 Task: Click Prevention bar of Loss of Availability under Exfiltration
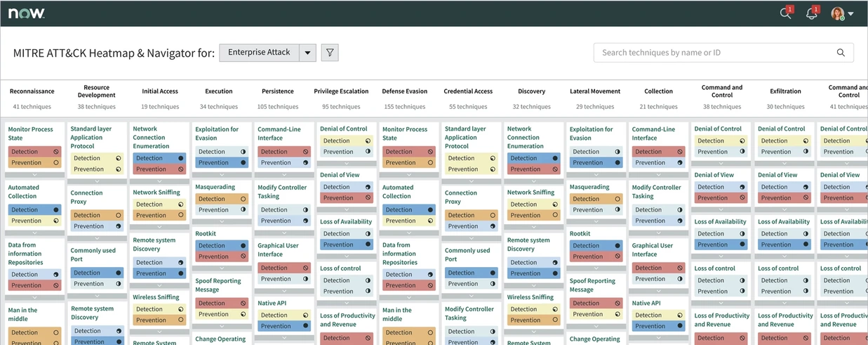pos(784,245)
